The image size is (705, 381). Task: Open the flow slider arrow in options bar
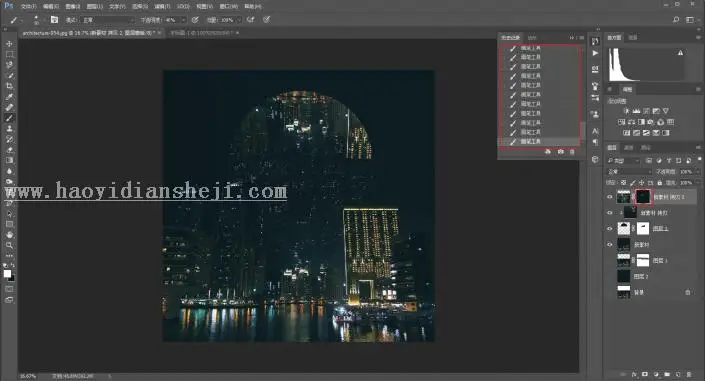point(239,20)
